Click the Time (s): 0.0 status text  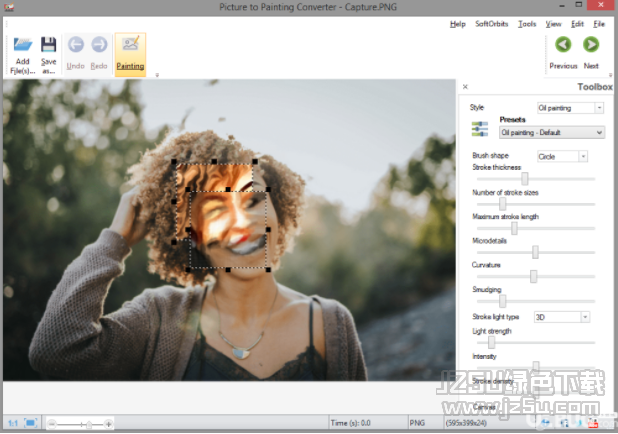click(350, 423)
